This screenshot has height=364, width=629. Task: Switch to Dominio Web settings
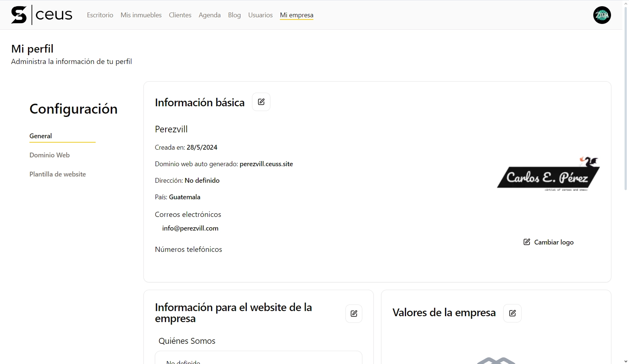pos(50,155)
